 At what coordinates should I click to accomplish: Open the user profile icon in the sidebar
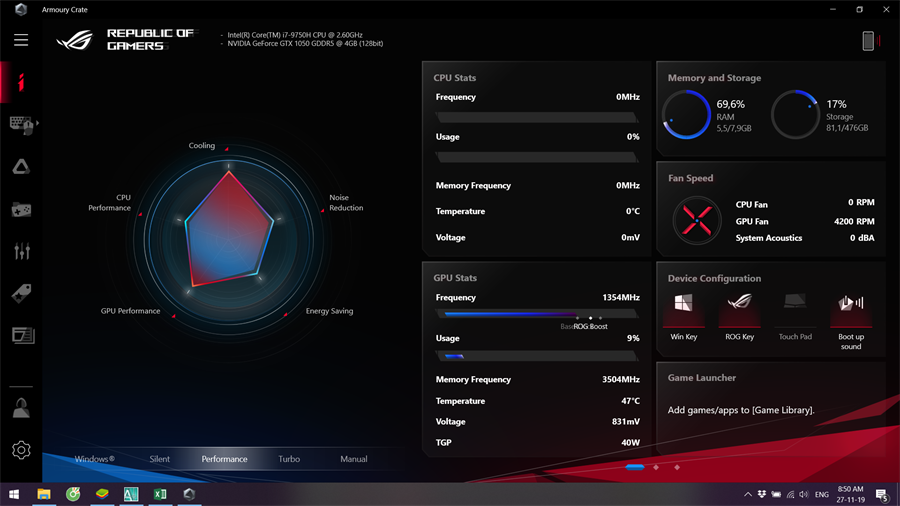[x=21, y=408]
